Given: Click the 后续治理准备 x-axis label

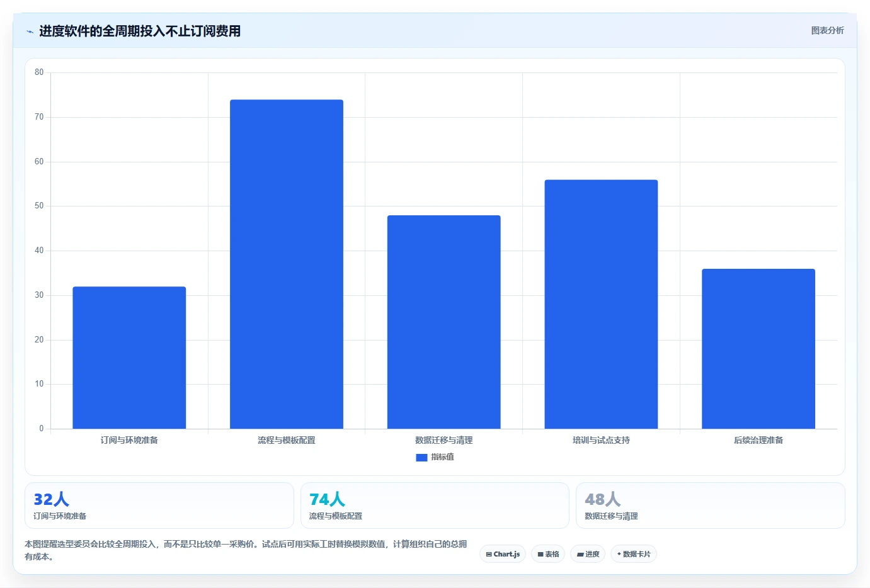Looking at the screenshot, I should (x=758, y=440).
